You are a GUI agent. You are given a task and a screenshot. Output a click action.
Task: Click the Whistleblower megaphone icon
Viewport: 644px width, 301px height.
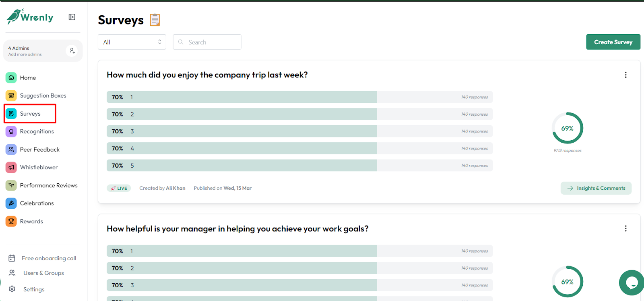[11, 167]
